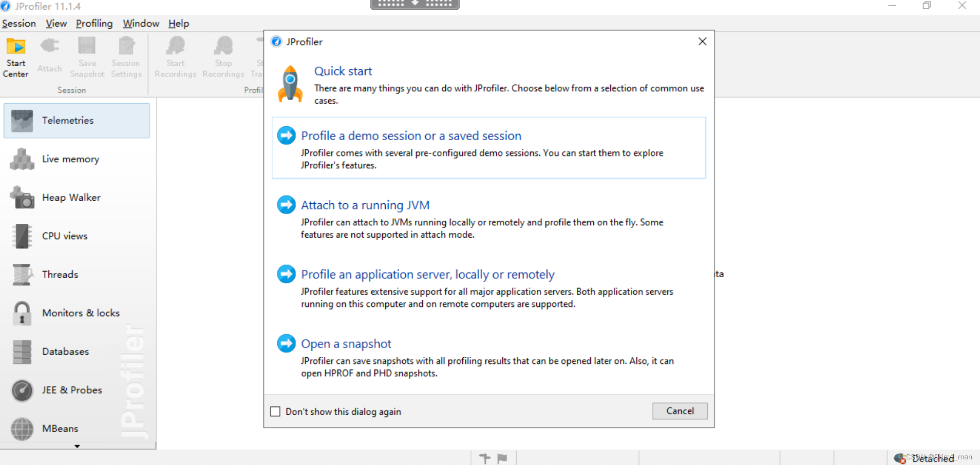Click the flag icon in the status bar
Image resolution: width=980 pixels, height=465 pixels.
(x=502, y=458)
